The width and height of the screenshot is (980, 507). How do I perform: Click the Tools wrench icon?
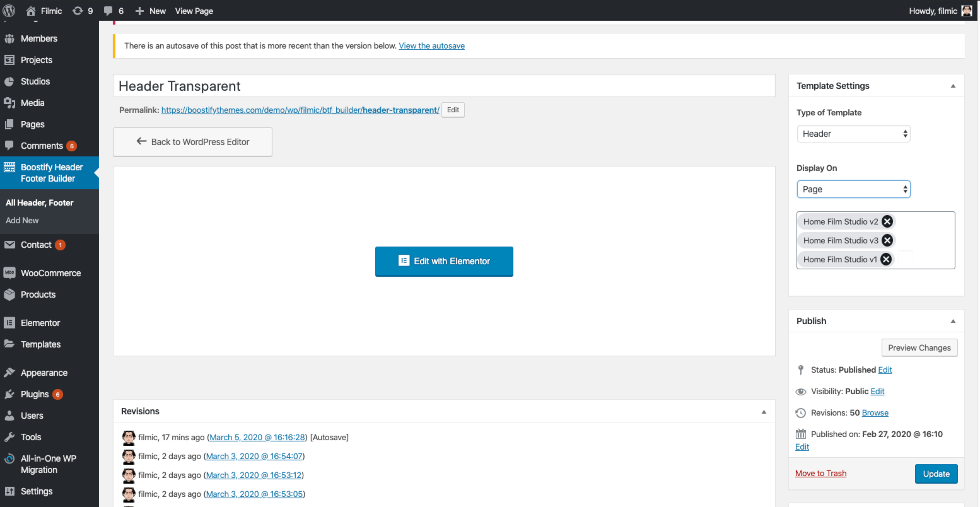(9, 437)
